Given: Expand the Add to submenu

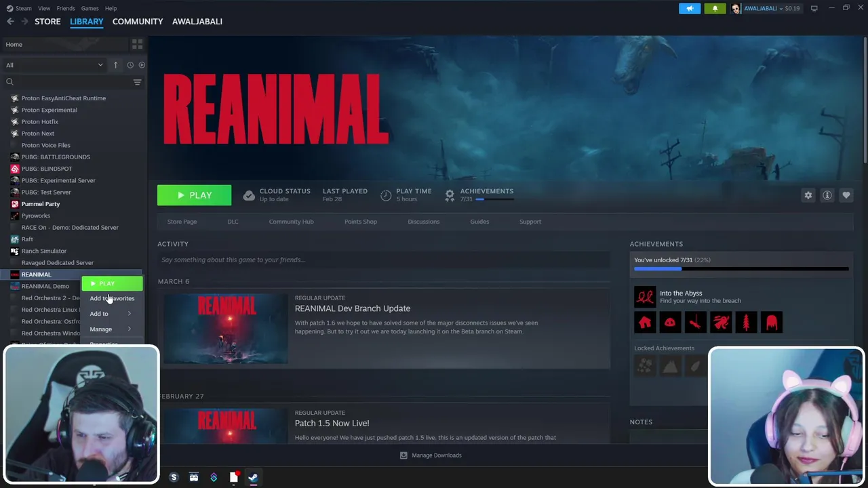Looking at the screenshot, I should pyautogui.click(x=112, y=314).
